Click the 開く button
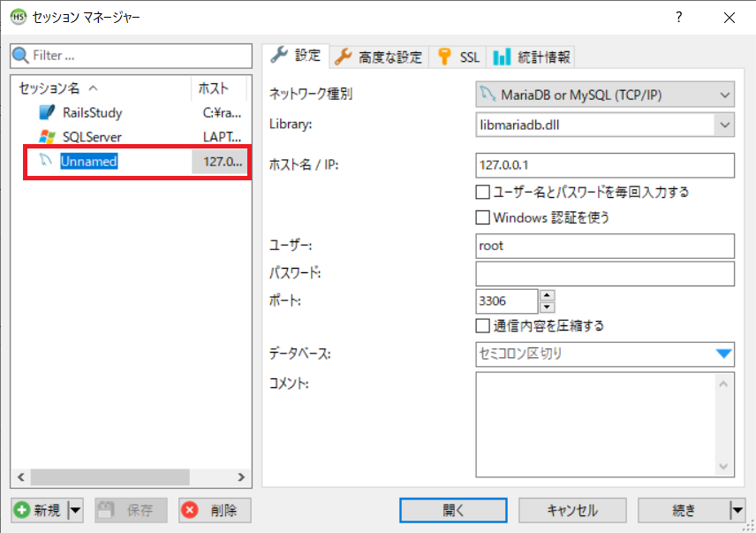Viewport: 756px width, 533px height. pyautogui.click(x=453, y=510)
